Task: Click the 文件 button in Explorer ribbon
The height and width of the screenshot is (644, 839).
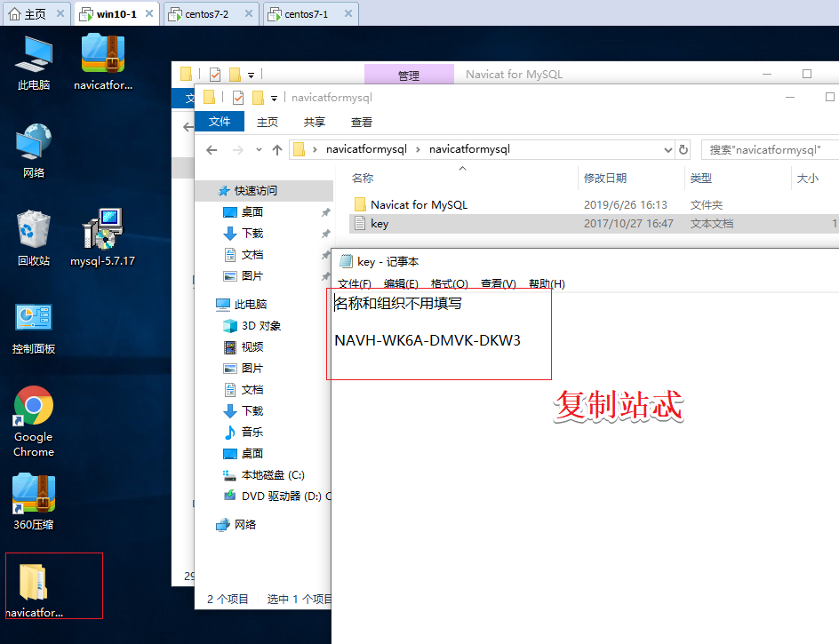Action: point(220,122)
